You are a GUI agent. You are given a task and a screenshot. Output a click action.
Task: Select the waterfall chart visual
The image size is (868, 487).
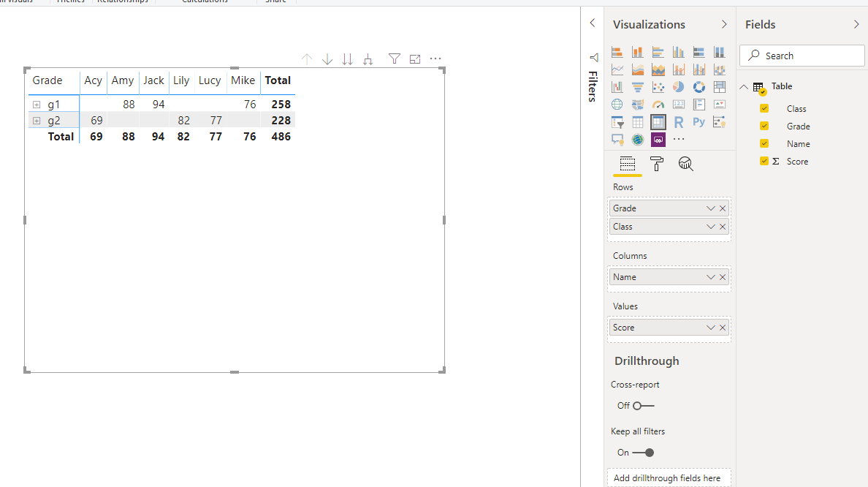tap(617, 87)
